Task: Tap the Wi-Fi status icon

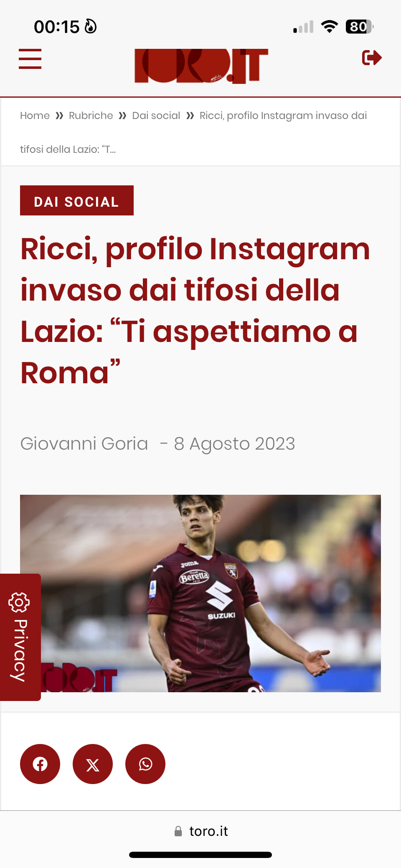Action: (330, 27)
